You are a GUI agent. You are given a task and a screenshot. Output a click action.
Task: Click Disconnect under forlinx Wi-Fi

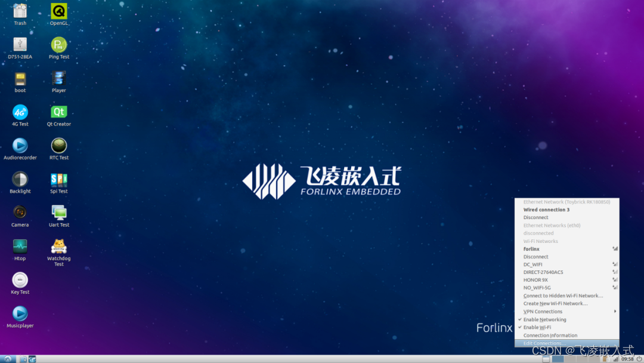click(x=567, y=257)
